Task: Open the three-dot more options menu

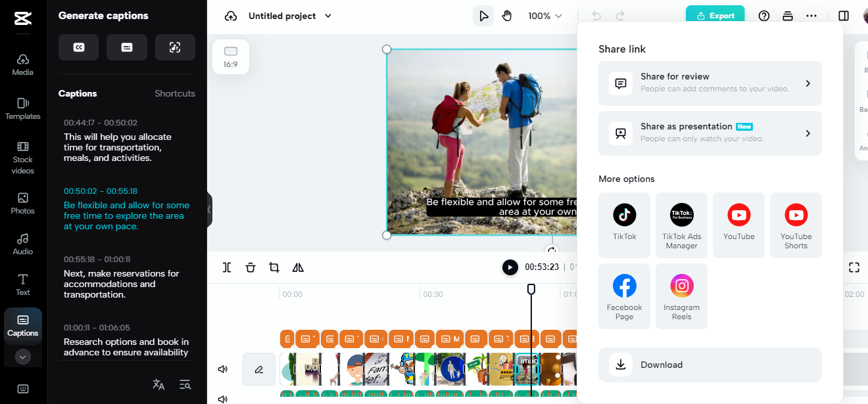Action: click(811, 16)
